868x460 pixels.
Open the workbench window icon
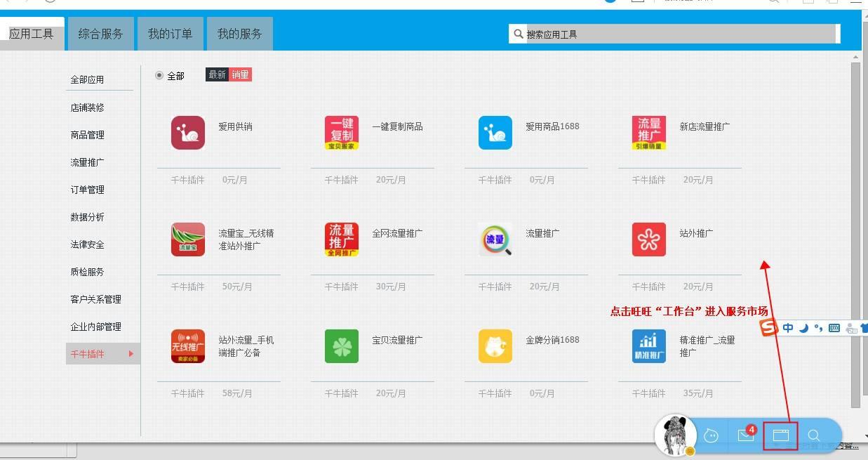tap(780, 435)
